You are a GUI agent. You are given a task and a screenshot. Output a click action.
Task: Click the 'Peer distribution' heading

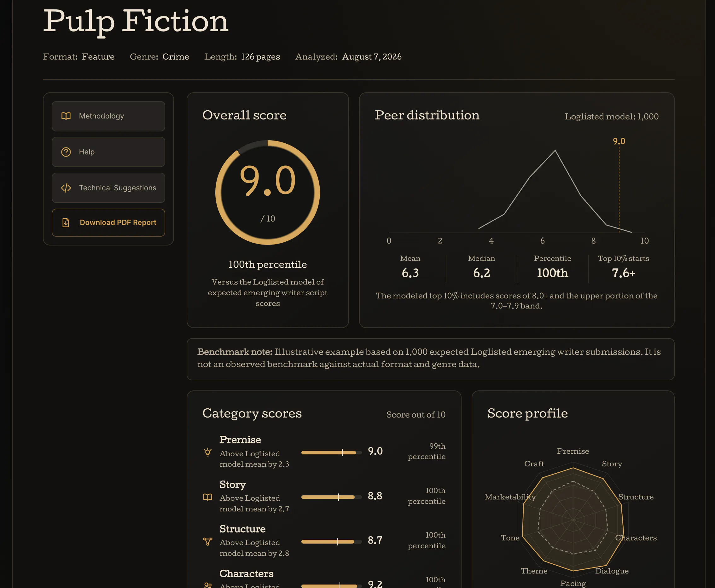point(427,115)
